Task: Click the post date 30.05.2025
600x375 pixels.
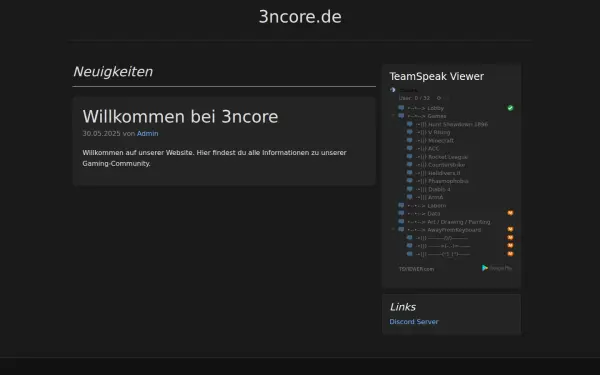Action: tap(101, 134)
